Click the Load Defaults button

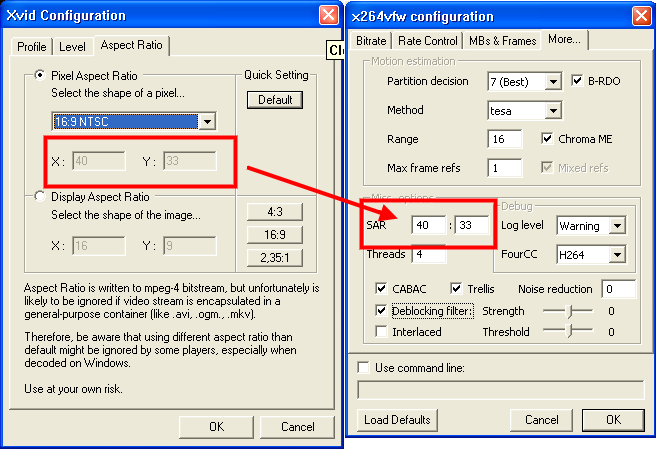tap(397, 420)
